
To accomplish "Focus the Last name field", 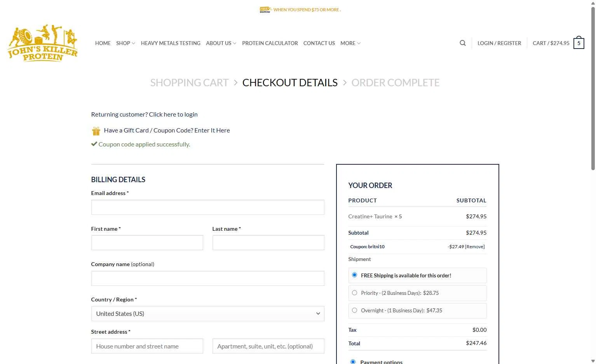I will (x=268, y=243).
